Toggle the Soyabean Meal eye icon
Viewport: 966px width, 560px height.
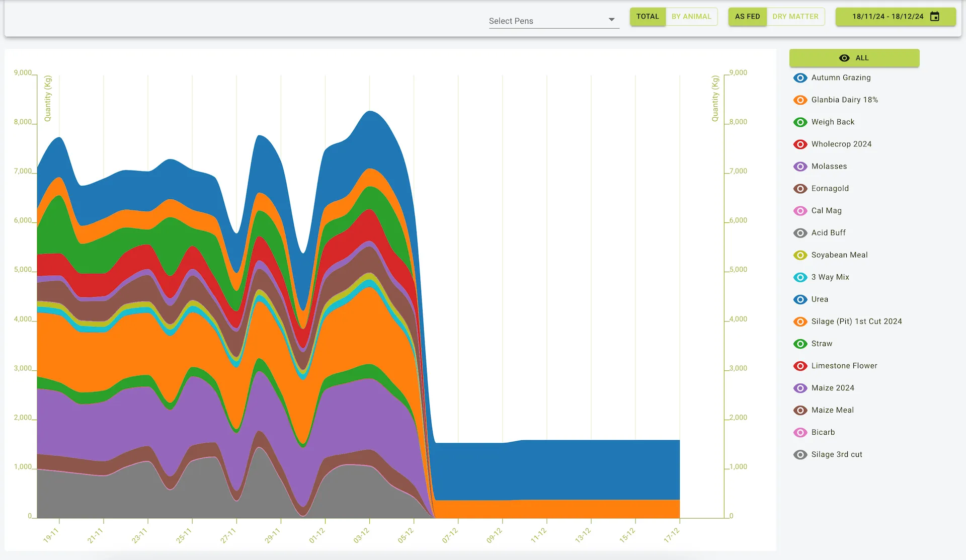800,255
